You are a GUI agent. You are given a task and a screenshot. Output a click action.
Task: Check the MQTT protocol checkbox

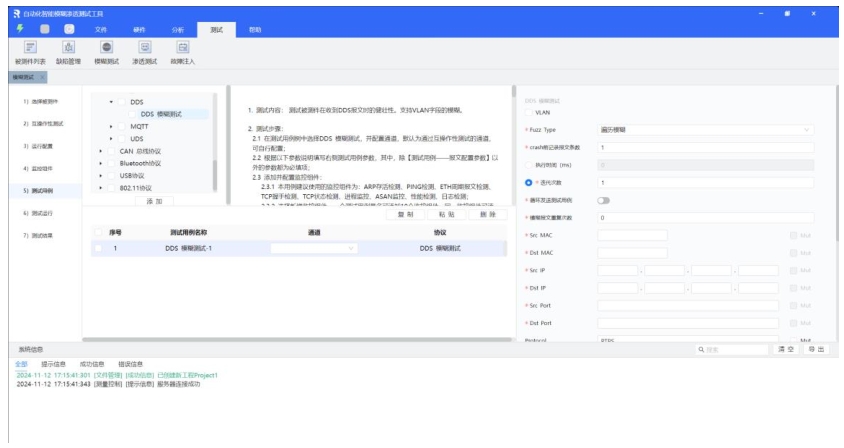click(123, 127)
